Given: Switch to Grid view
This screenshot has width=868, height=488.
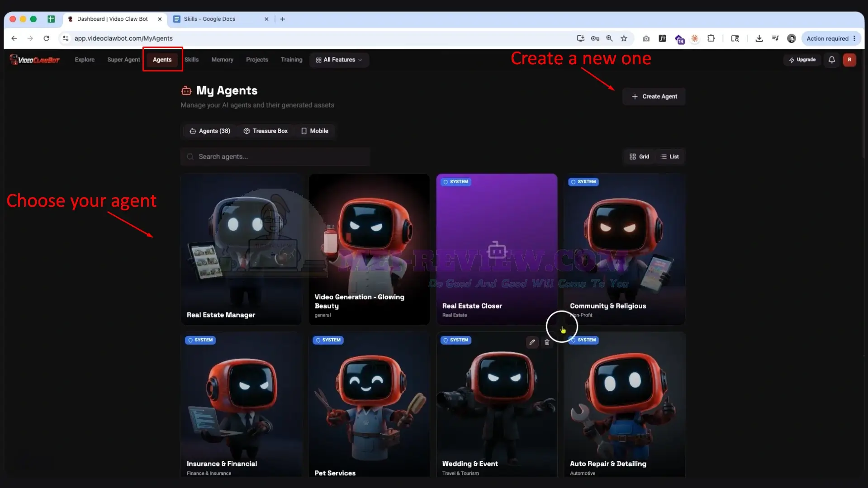Looking at the screenshot, I should pos(639,156).
